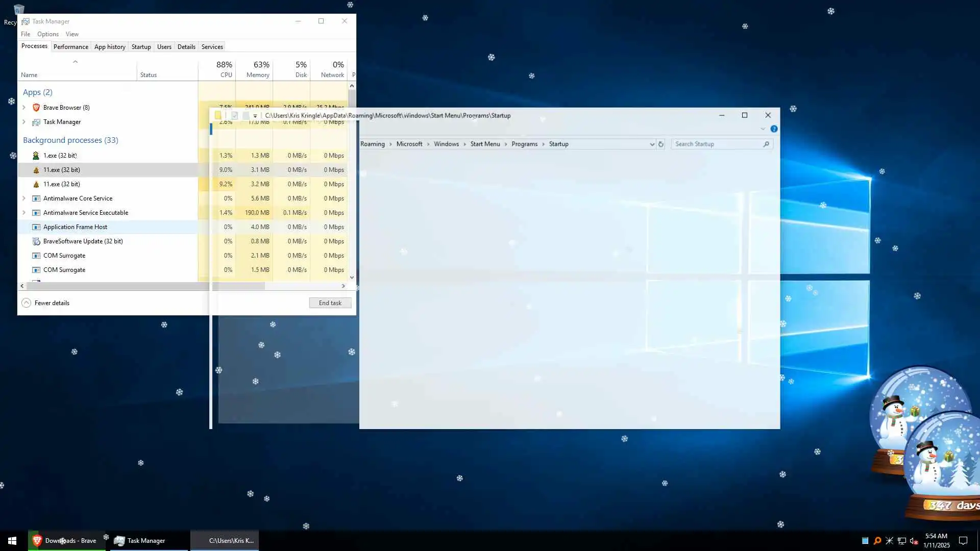Select the 1.exe elf icon process
980x551 pixels.
(x=36, y=156)
